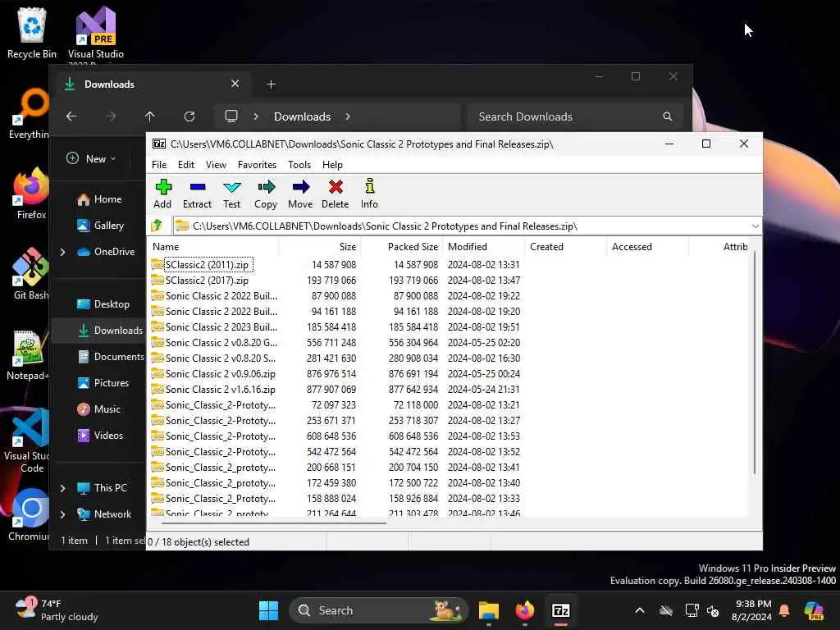Click taskbar Search box
This screenshot has width=840, height=630.
pos(378,610)
